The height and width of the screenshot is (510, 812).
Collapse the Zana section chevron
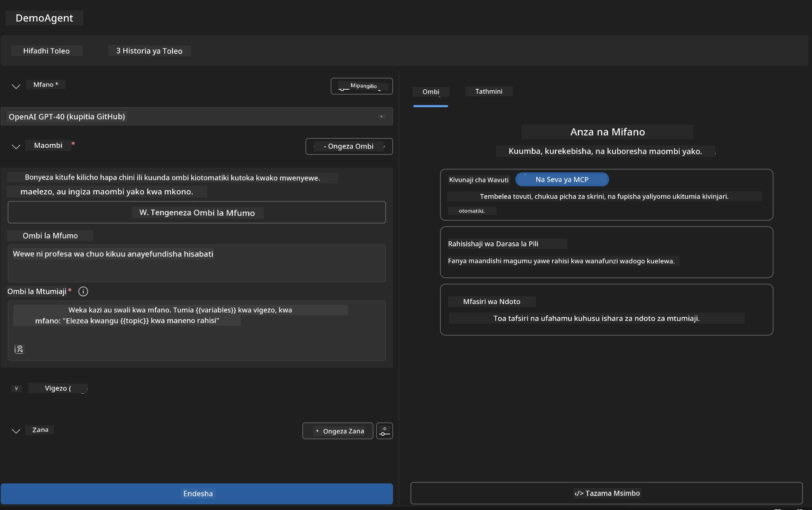pos(16,431)
